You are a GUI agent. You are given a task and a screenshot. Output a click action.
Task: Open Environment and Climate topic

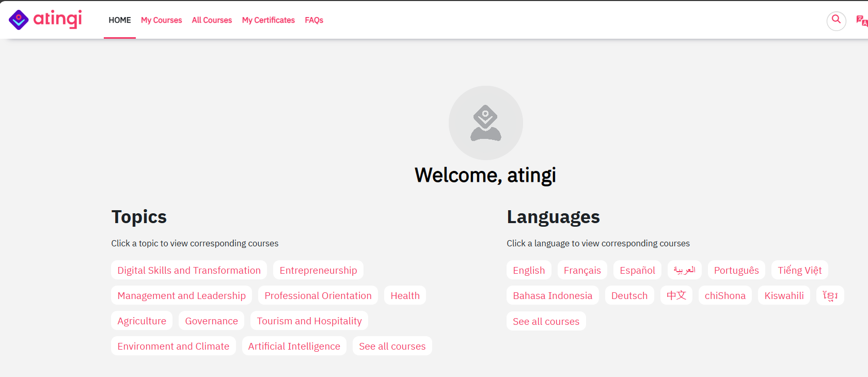click(173, 346)
